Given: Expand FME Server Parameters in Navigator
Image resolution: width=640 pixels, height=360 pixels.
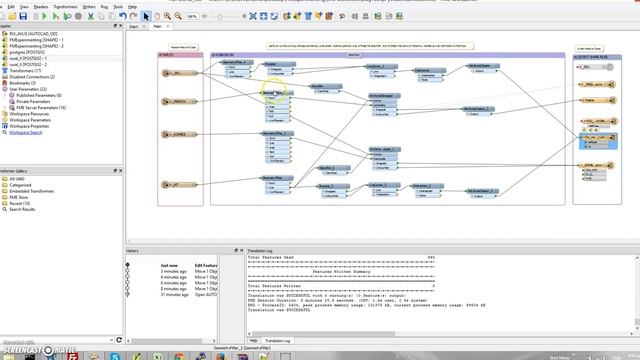Looking at the screenshot, I should pos(6,108).
